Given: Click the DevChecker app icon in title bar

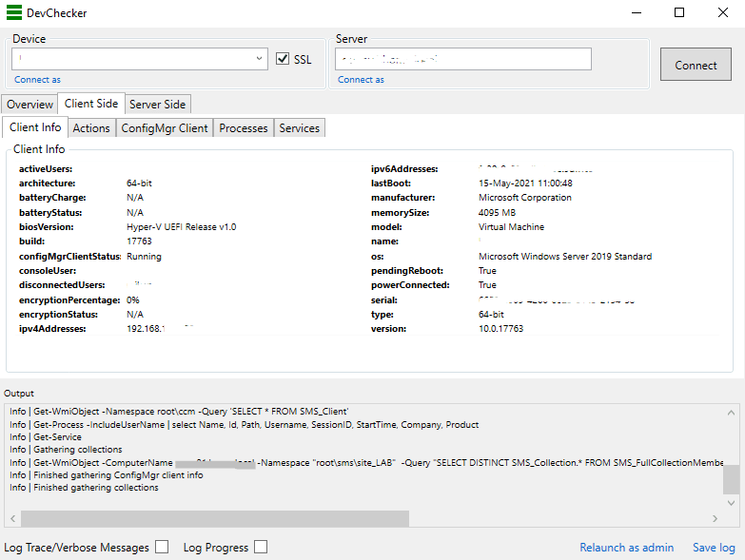Looking at the screenshot, I should point(14,12).
